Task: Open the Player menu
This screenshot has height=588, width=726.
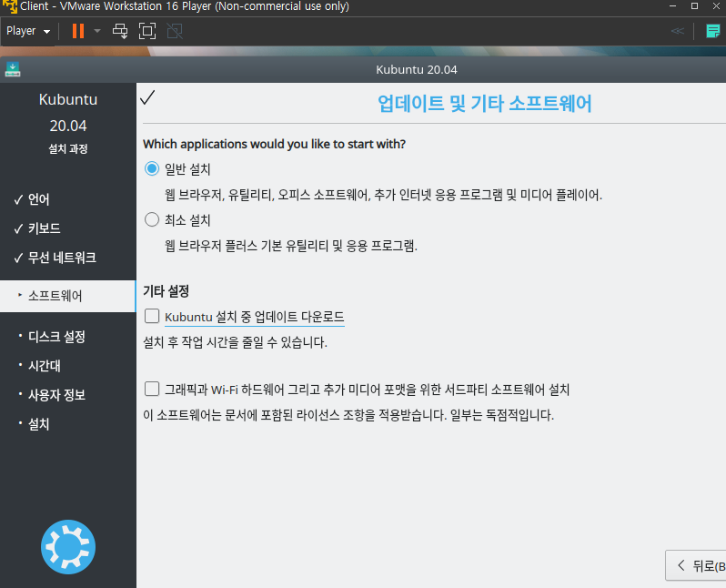Action: [x=28, y=31]
